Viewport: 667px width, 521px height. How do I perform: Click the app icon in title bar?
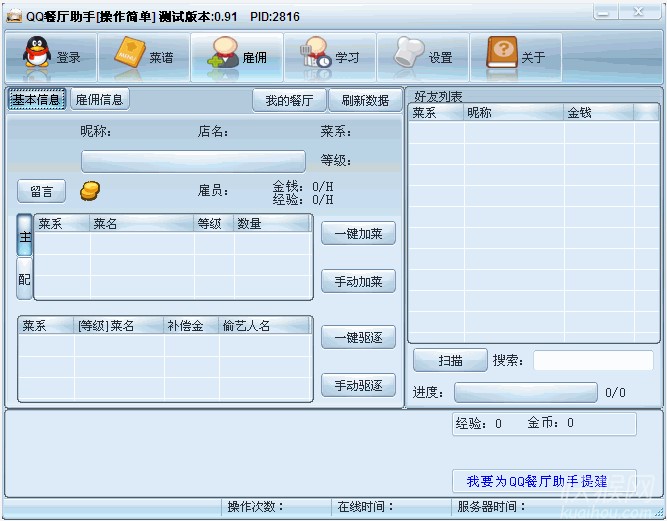click(x=14, y=16)
